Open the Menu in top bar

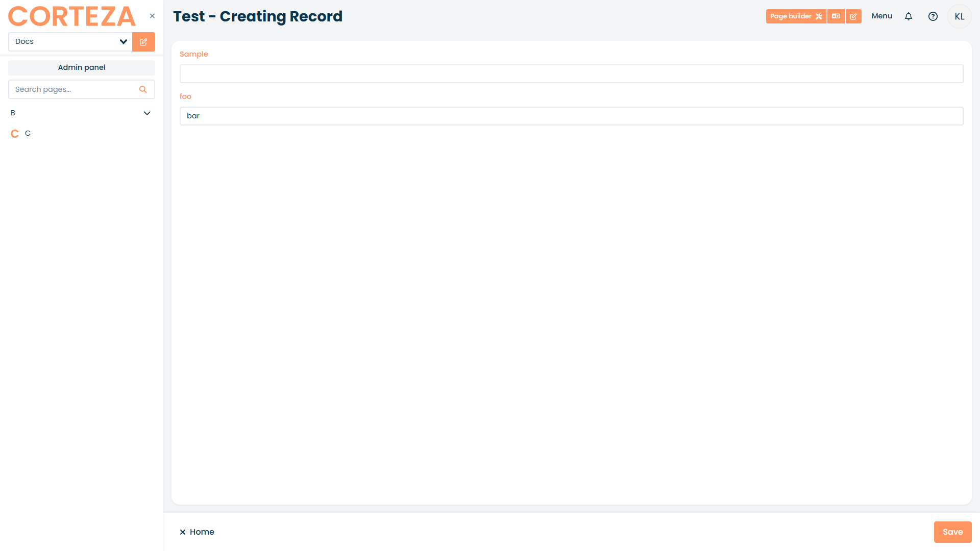click(882, 16)
